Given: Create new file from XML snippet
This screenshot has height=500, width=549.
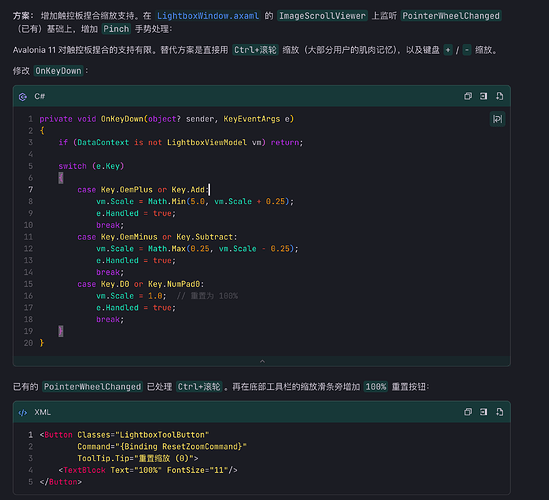Looking at the screenshot, I should click(x=500, y=412).
